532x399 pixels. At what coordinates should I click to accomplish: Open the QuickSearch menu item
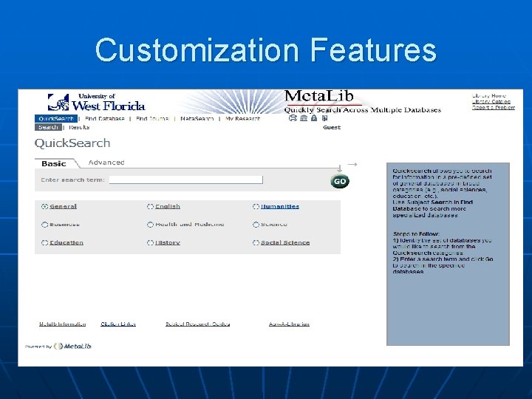click(56, 118)
